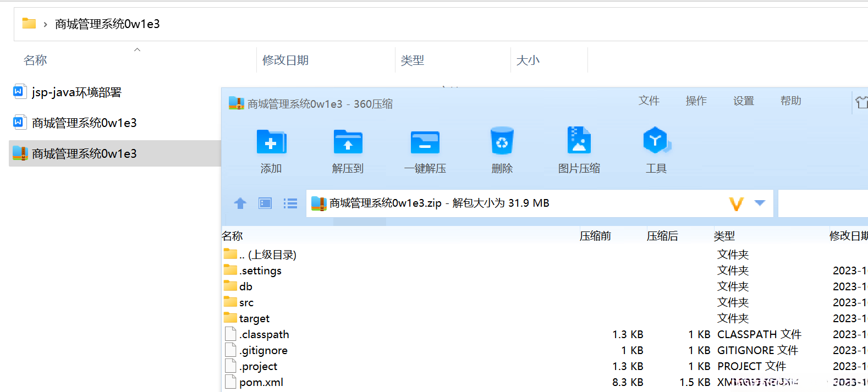Sort archive list by 类型 column
868x392 pixels.
pyautogui.click(x=724, y=236)
